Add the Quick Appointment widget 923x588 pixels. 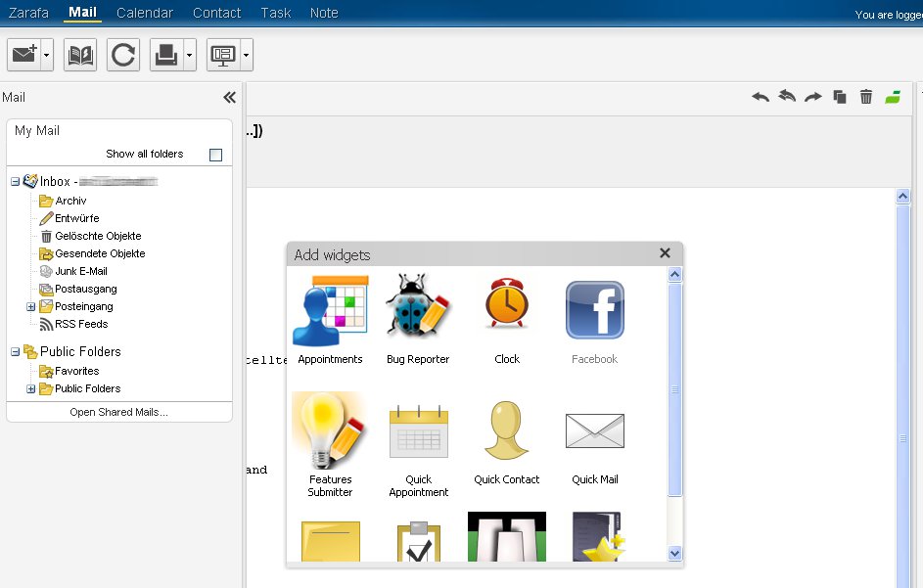pos(419,450)
